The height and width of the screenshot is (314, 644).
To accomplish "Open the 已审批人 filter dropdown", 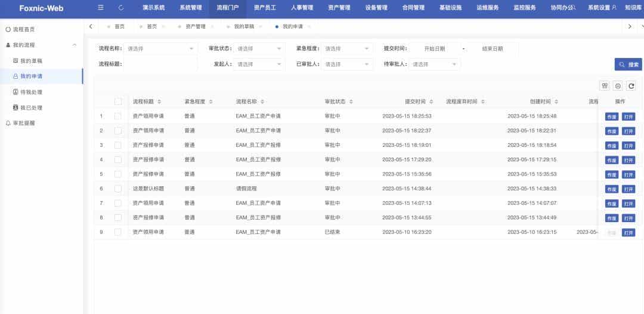I will [x=347, y=64].
